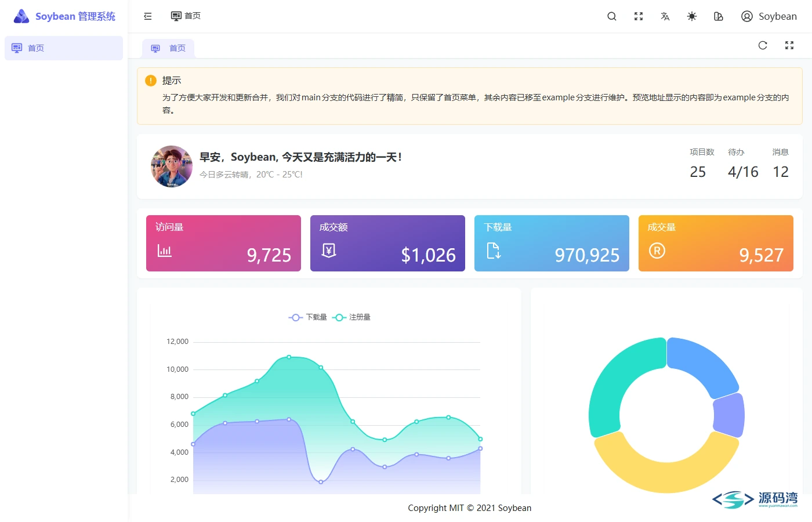Click the 首页 breadcrumb in the header
Viewport: 812px width, 522px height.
tap(186, 16)
